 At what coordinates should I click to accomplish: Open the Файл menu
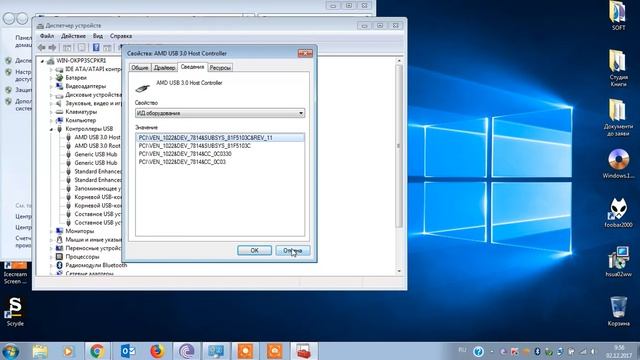click(x=47, y=36)
